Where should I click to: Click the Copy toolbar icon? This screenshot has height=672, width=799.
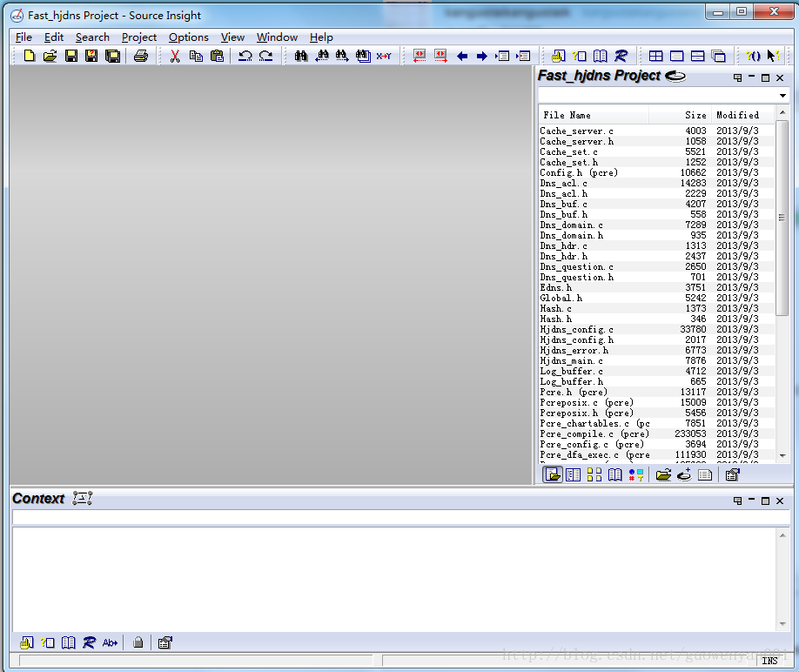pyautogui.click(x=196, y=56)
